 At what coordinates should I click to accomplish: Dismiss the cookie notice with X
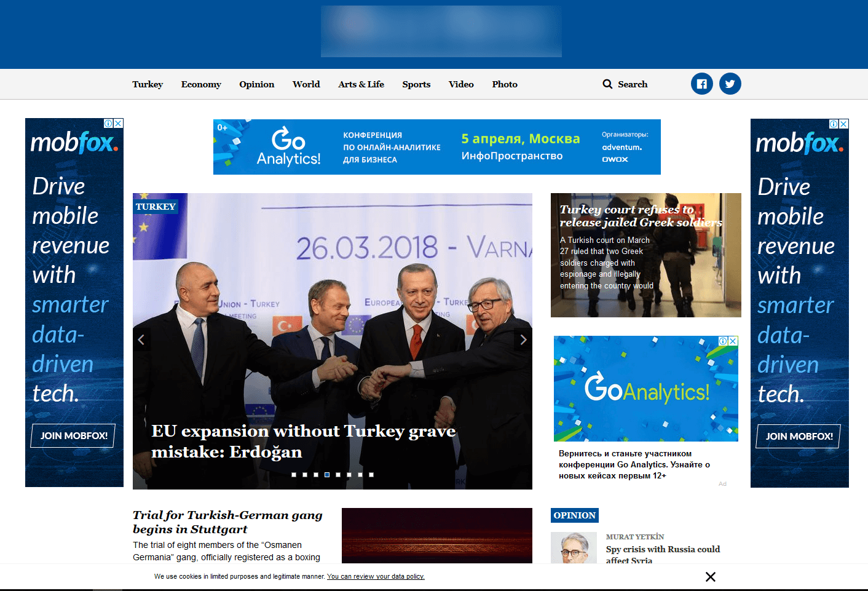[x=710, y=577]
